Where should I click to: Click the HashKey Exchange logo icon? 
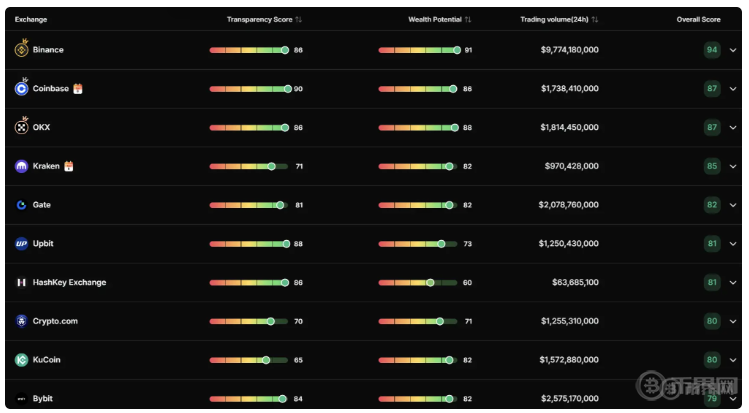(x=21, y=282)
